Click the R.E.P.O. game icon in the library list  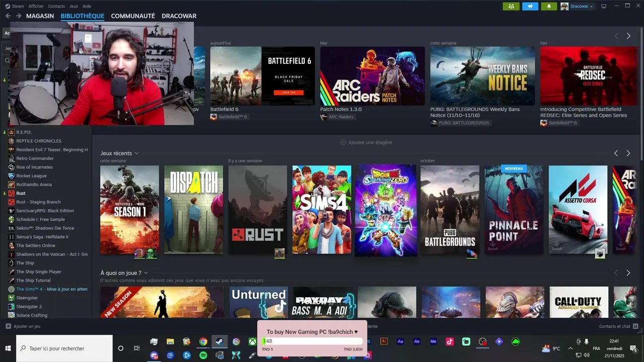coord(11,132)
